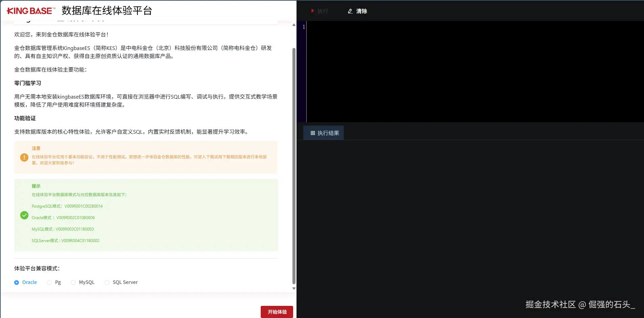Click SQLServer模式 version V009R004C011B0002 line
The width and height of the screenshot is (644, 318).
[66, 241]
